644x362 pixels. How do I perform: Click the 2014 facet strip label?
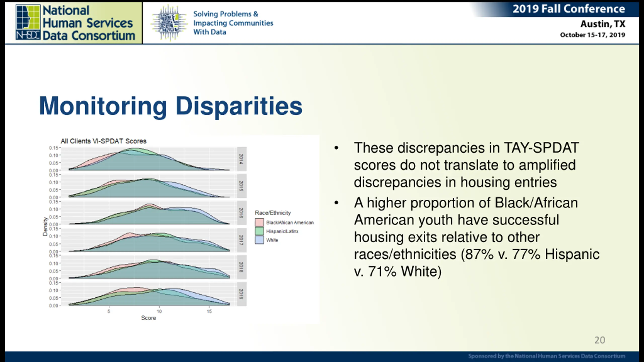(242, 159)
